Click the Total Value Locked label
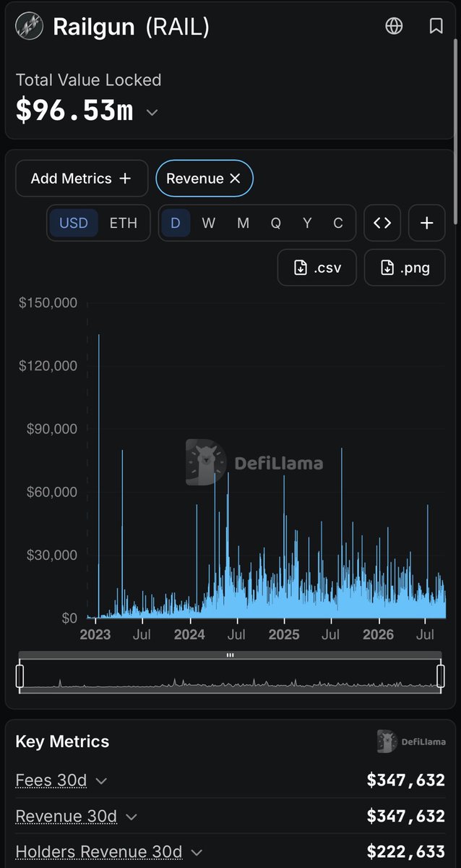The width and height of the screenshot is (461, 868). click(89, 80)
